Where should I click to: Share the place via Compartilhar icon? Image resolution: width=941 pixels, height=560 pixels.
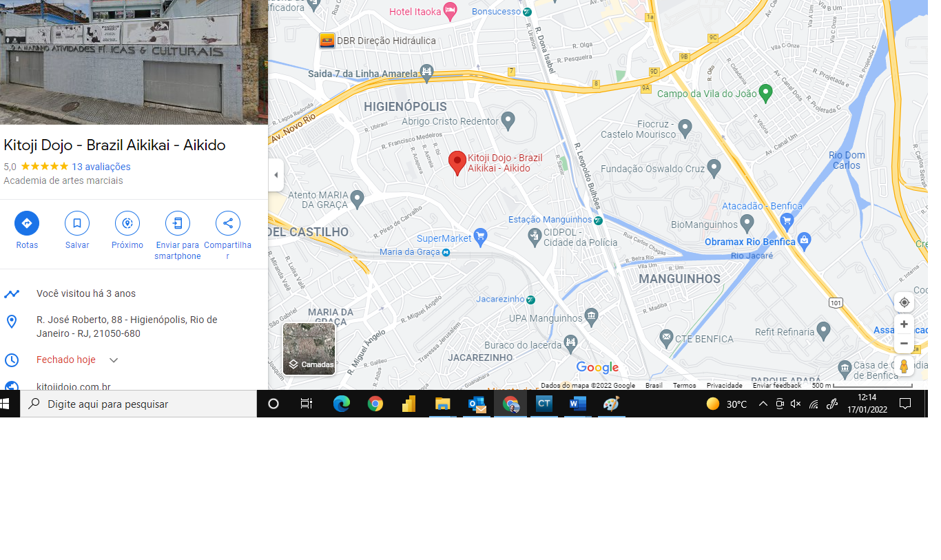click(x=228, y=223)
